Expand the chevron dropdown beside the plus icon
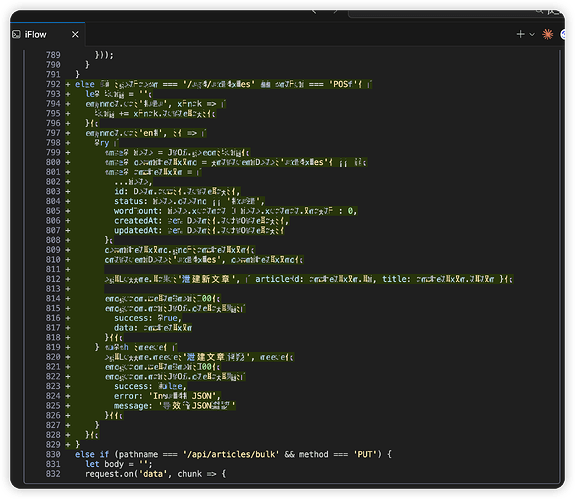This screenshot has width=575, height=499. click(x=532, y=34)
